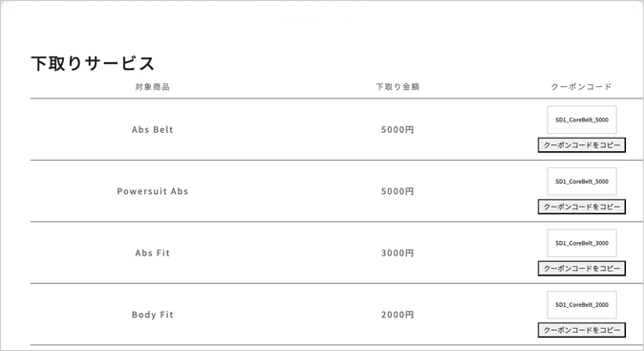Click the 対象商品 column header
The height and width of the screenshot is (351, 644).
[152, 87]
